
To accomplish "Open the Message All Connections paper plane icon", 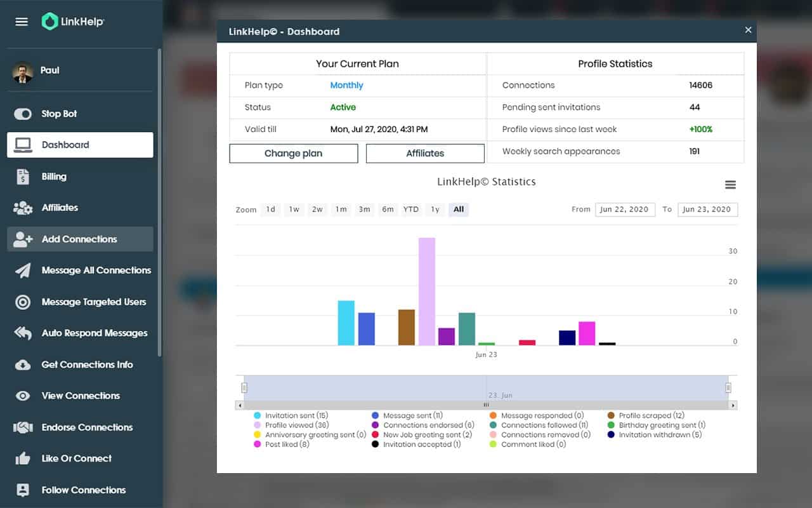I will pos(23,271).
